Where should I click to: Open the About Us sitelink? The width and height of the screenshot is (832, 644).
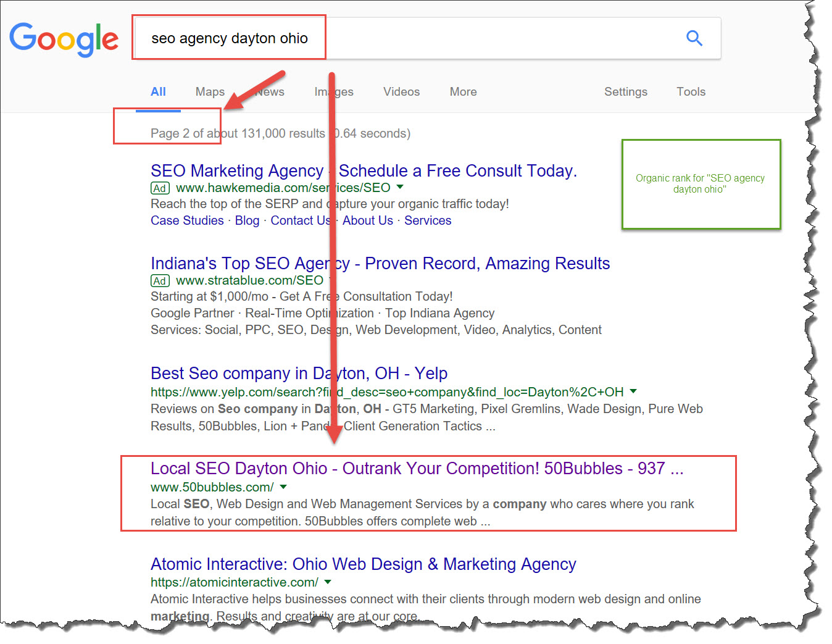(368, 220)
